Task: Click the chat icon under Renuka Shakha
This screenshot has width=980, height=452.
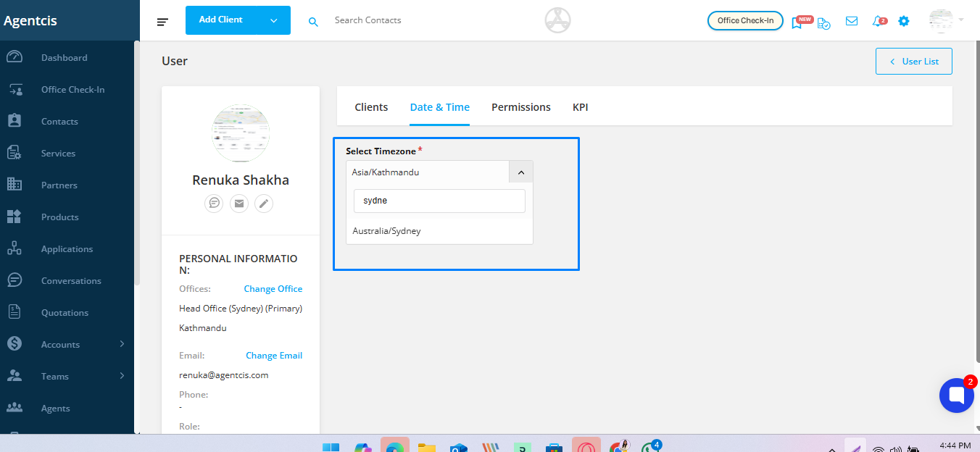Action: (214, 204)
